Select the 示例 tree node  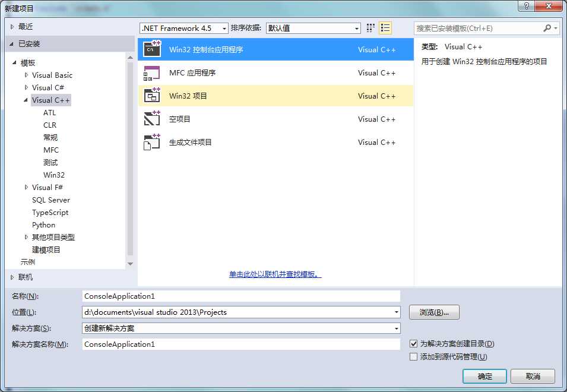(x=27, y=262)
